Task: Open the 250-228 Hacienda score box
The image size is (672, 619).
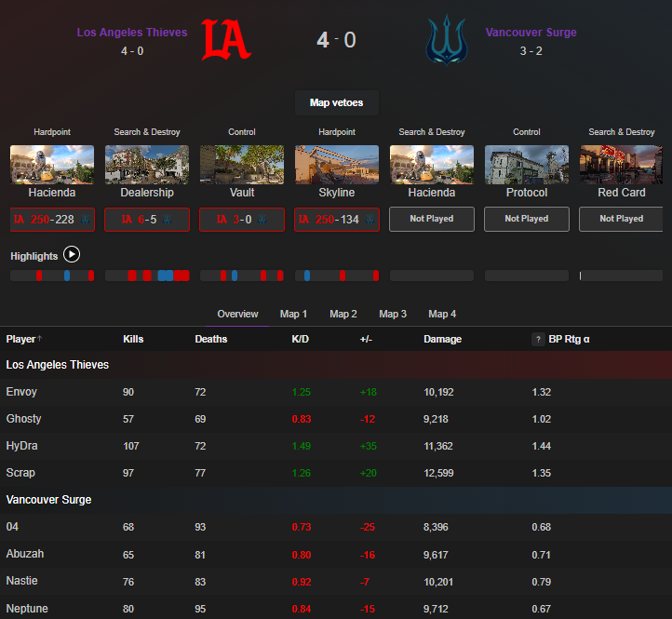Action: 52,220
